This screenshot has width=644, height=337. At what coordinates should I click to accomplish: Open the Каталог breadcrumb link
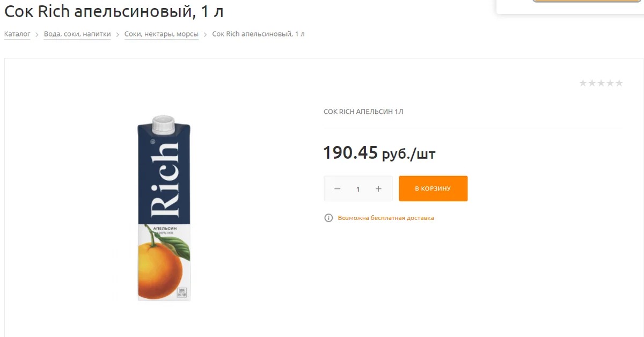click(x=17, y=34)
